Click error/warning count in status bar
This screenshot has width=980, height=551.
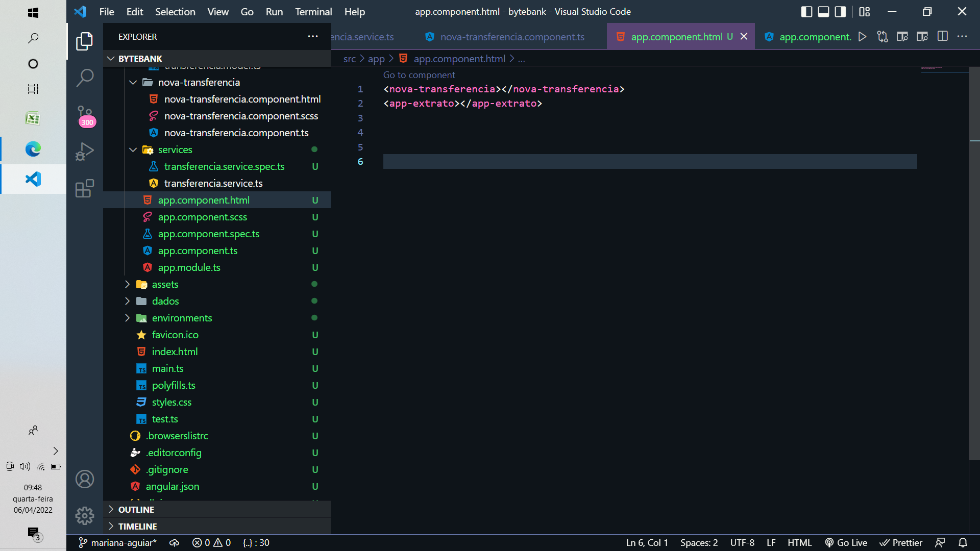(x=211, y=543)
